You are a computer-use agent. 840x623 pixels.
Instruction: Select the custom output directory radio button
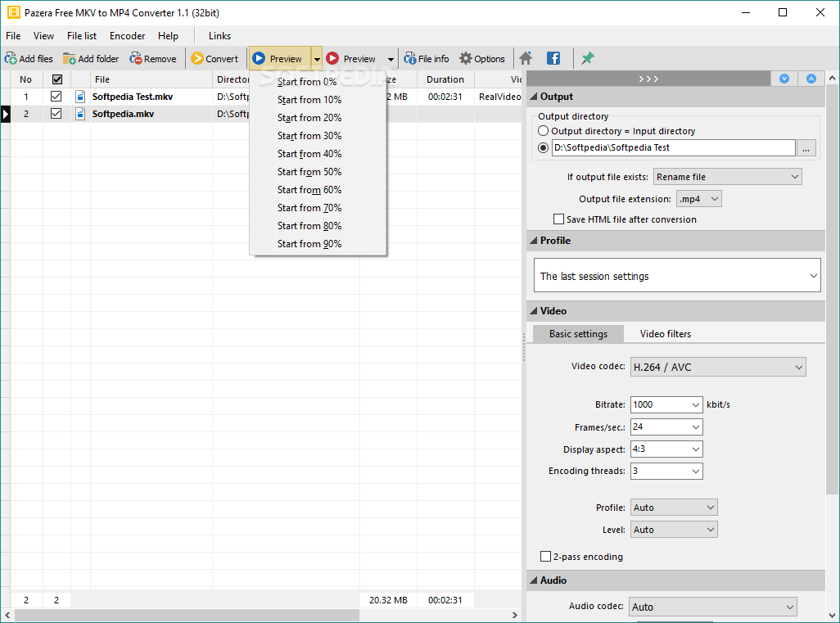[543, 147]
